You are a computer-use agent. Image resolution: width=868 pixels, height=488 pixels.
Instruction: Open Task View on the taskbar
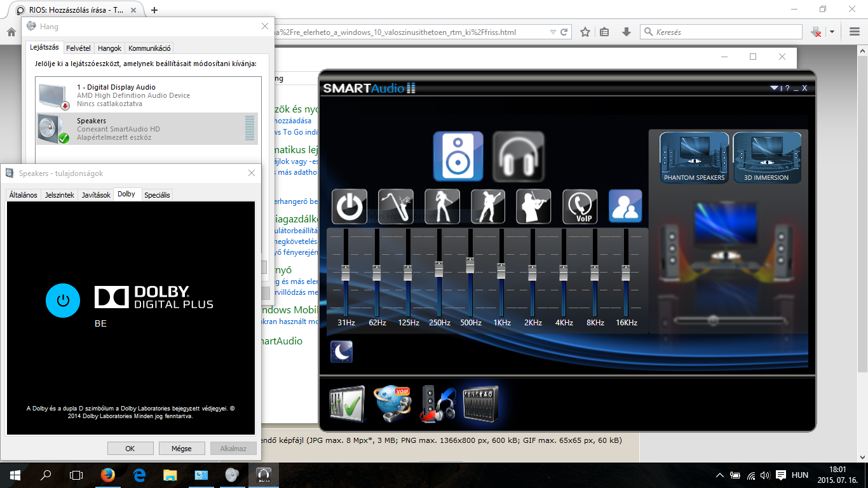click(x=76, y=475)
